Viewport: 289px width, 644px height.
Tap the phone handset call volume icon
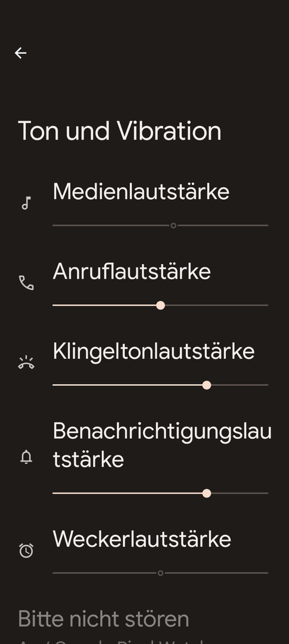(x=26, y=283)
